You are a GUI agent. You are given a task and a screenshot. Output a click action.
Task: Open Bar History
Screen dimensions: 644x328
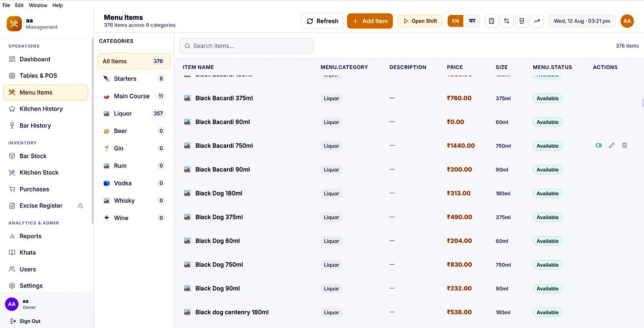pyautogui.click(x=46, y=125)
